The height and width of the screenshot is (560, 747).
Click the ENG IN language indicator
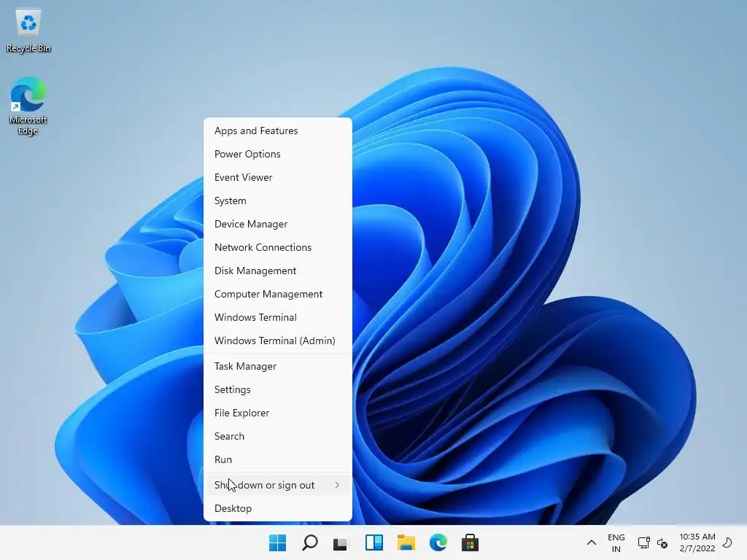pyautogui.click(x=616, y=542)
